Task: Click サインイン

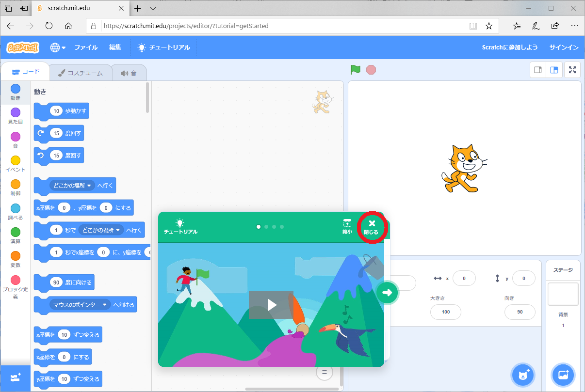Action: [564, 47]
